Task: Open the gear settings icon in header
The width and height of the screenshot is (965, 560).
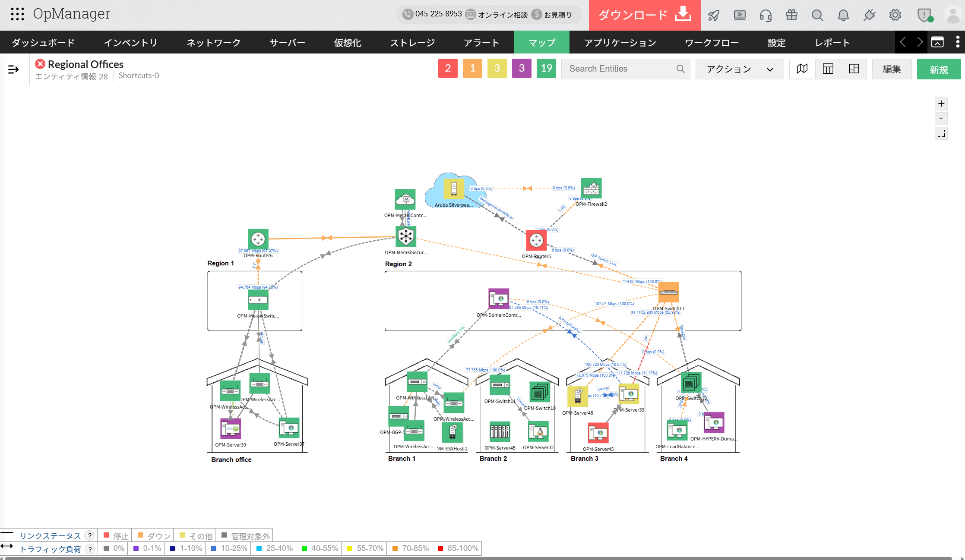Action: (895, 16)
